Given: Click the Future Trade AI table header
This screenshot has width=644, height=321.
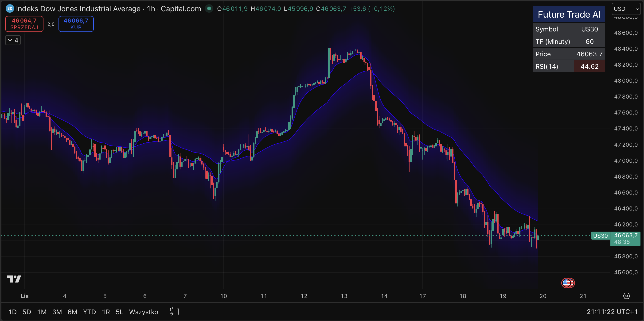Looking at the screenshot, I should (569, 15).
